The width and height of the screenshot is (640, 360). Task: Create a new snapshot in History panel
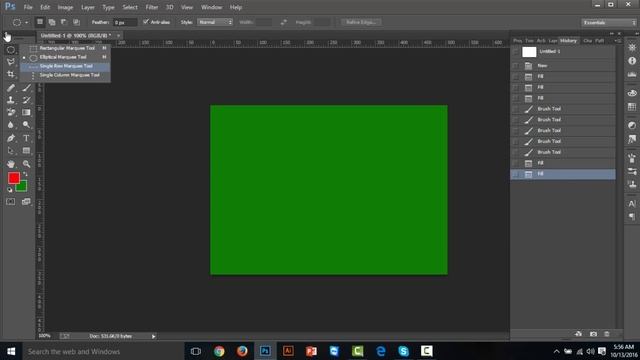pyautogui.click(x=593, y=334)
